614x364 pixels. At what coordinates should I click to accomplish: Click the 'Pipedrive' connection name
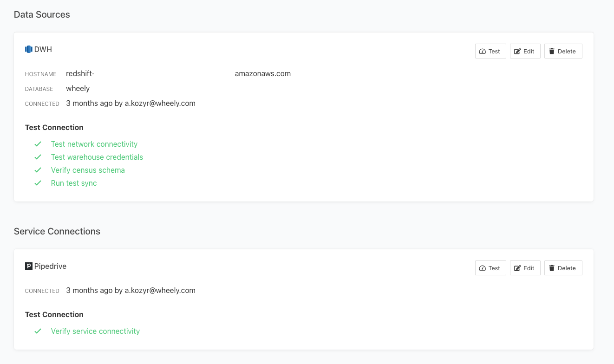pos(50,266)
